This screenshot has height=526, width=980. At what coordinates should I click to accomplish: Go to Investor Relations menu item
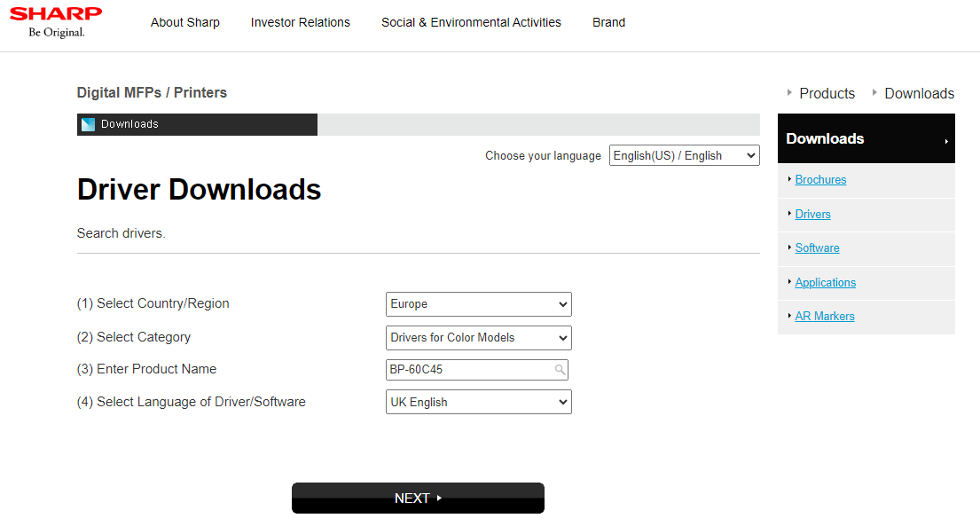point(300,22)
